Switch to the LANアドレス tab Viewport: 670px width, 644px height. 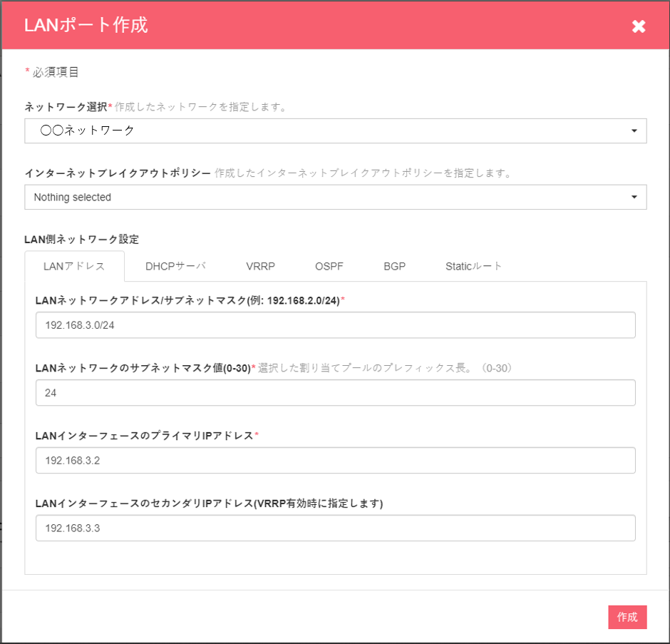coord(74,267)
